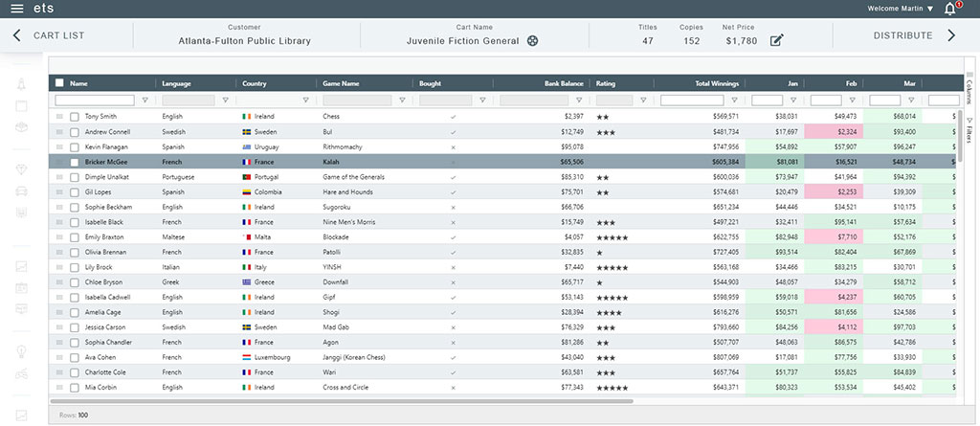Screen dimensions: 980x426
Task: Select the checkbox beside Lily Brock
Action: point(75,268)
